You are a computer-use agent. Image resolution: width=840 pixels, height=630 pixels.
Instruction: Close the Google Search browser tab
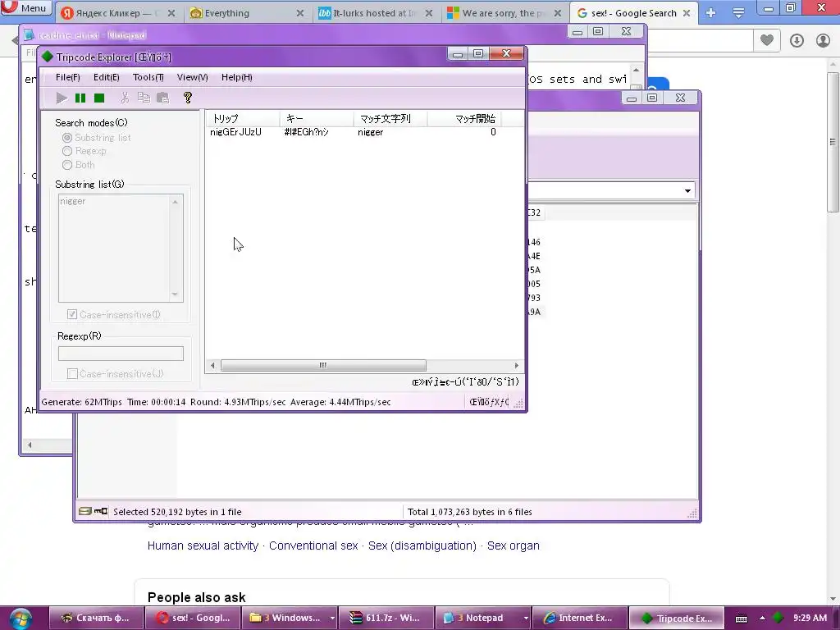687,13
